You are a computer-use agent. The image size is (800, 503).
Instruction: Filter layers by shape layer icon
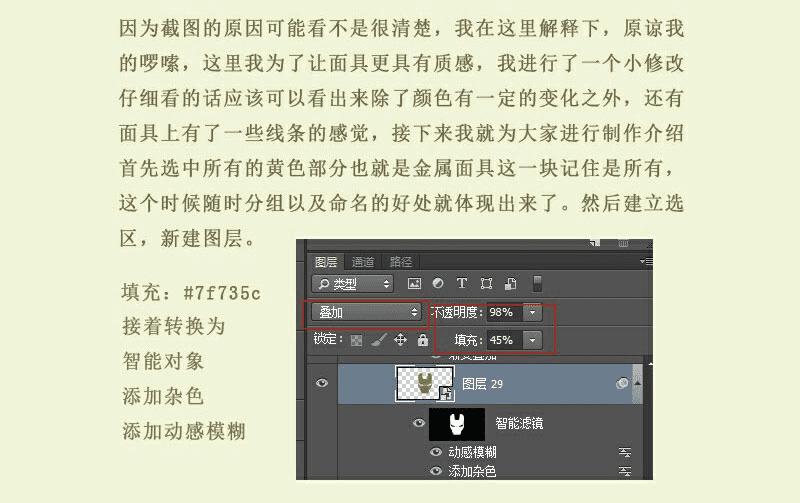(486, 284)
